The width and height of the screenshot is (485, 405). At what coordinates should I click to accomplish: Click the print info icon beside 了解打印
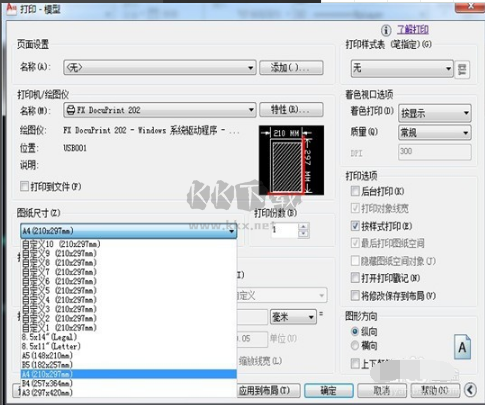(386, 30)
